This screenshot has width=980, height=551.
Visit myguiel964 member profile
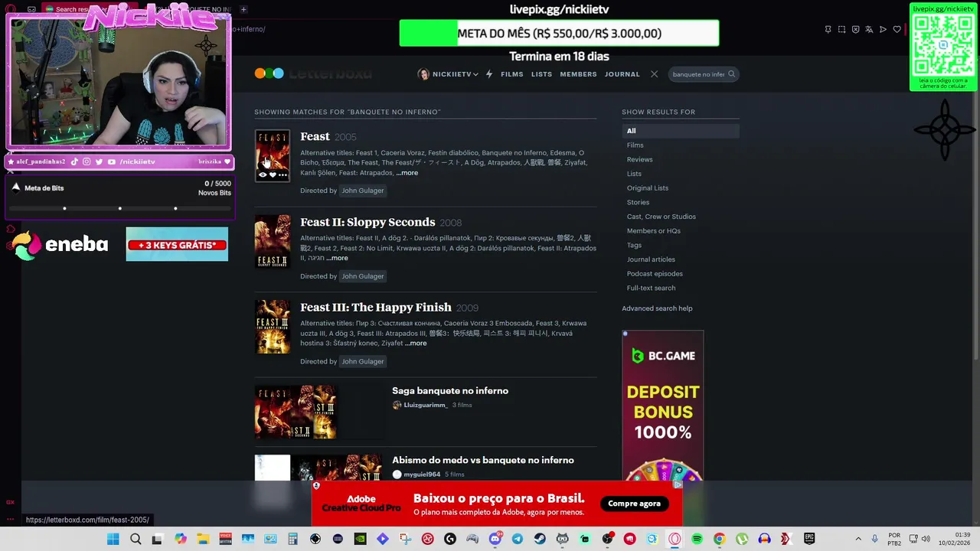pos(422,474)
